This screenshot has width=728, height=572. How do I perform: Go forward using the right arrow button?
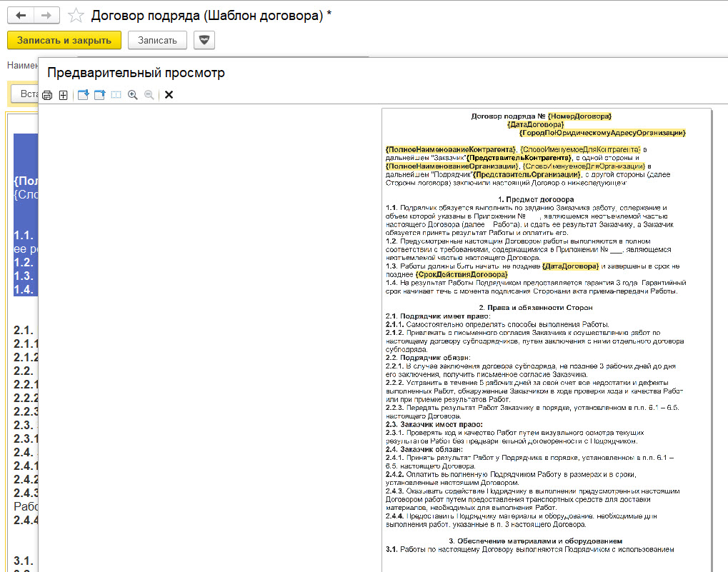46,15
